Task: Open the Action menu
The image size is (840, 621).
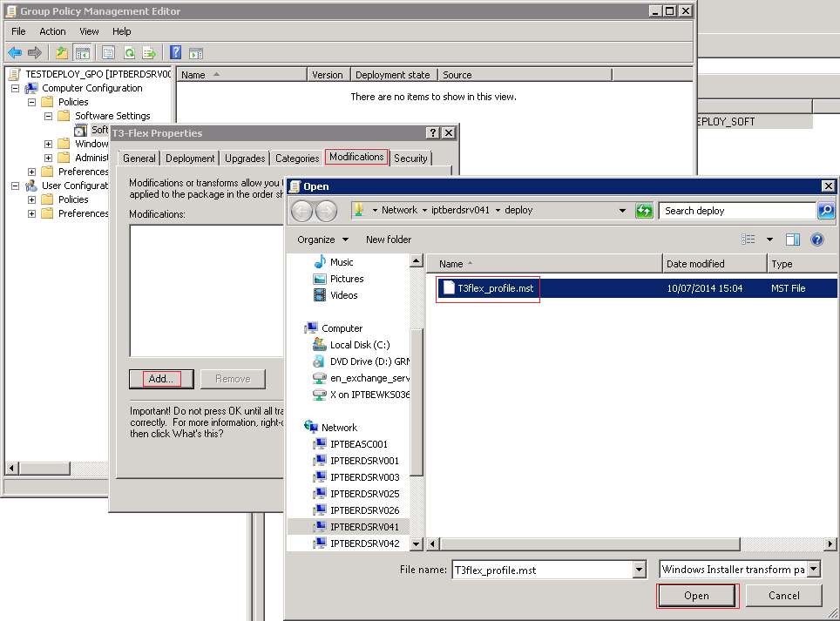Action: (52, 31)
